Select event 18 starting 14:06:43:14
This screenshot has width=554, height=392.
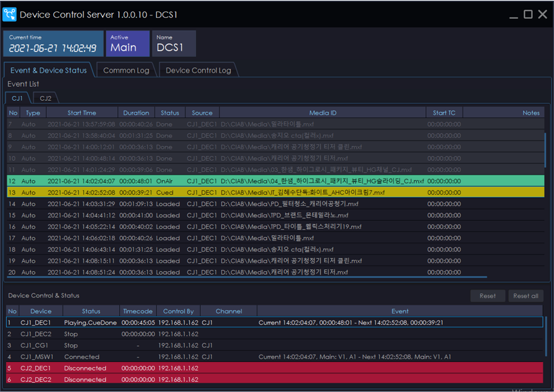[x=275, y=249]
